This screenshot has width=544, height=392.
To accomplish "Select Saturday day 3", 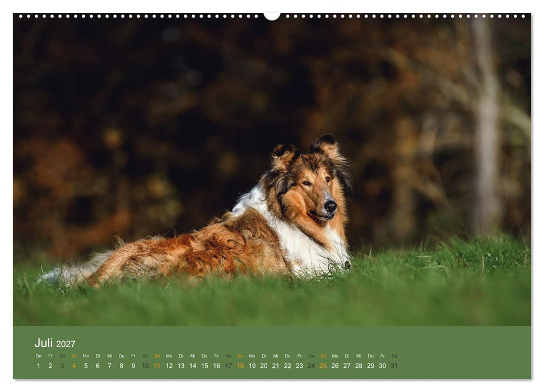I will pos(62,366).
